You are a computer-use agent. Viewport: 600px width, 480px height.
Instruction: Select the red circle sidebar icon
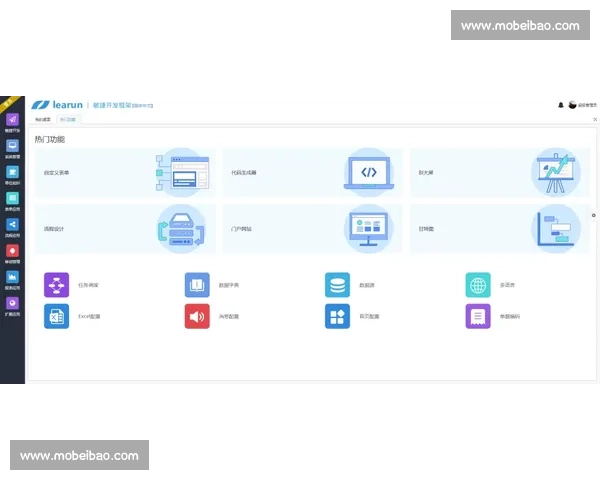12,251
